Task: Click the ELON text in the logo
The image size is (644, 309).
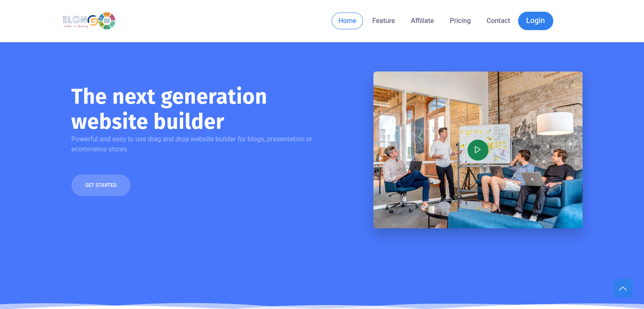Action: click(75, 19)
